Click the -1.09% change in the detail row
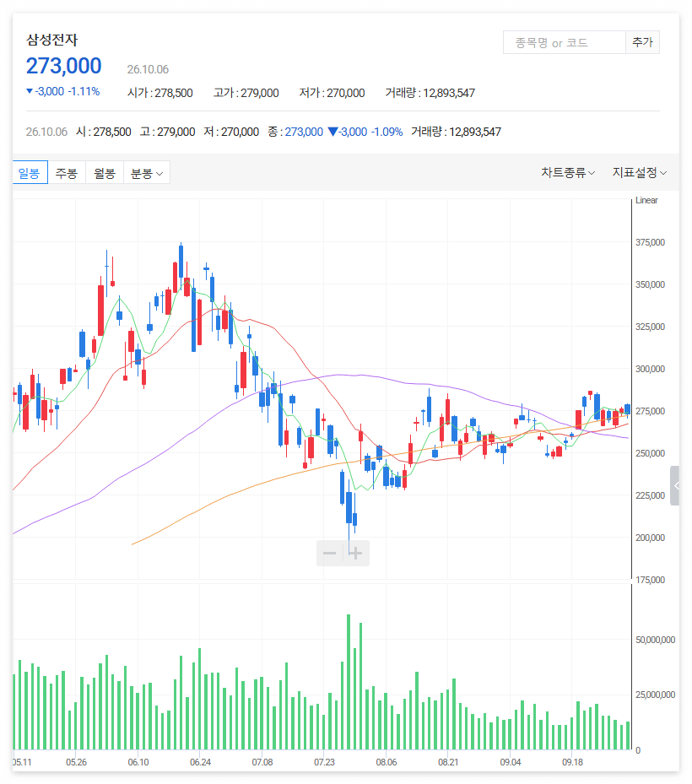Image resolution: width=692 pixels, height=784 pixels. 387,132
